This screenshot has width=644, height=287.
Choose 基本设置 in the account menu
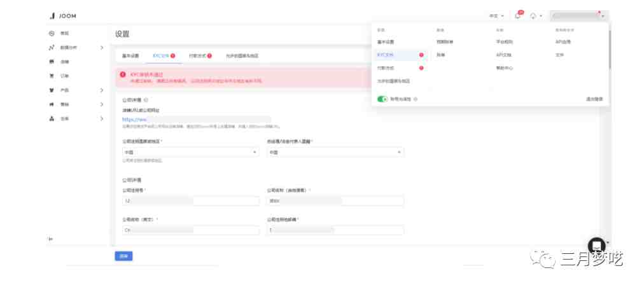pos(386,42)
